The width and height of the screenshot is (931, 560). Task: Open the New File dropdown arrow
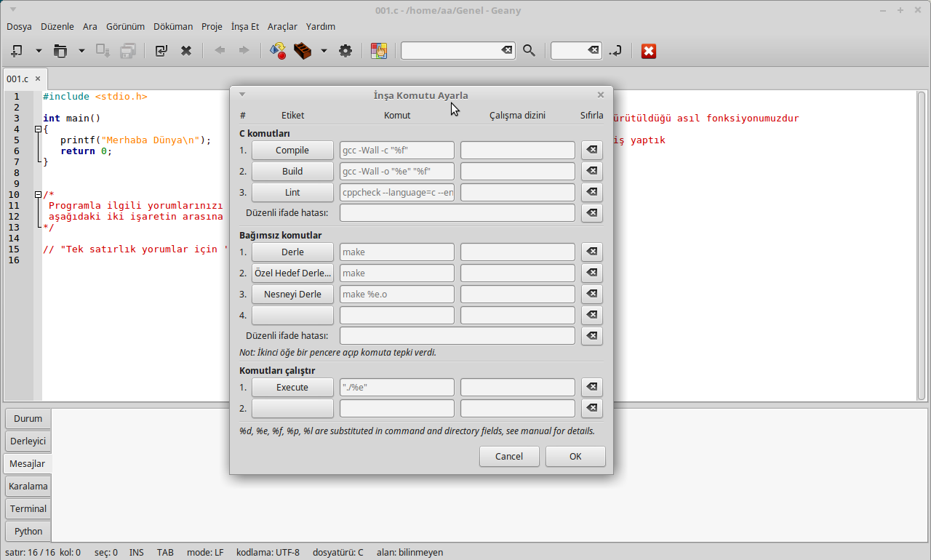coord(39,51)
